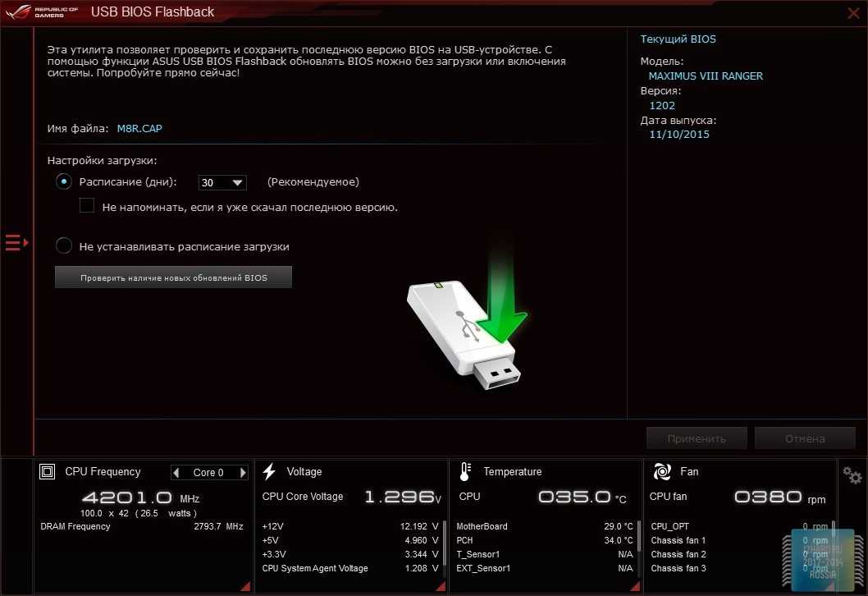
Task: Switch to previous core with left arrow
Action: [176, 473]
